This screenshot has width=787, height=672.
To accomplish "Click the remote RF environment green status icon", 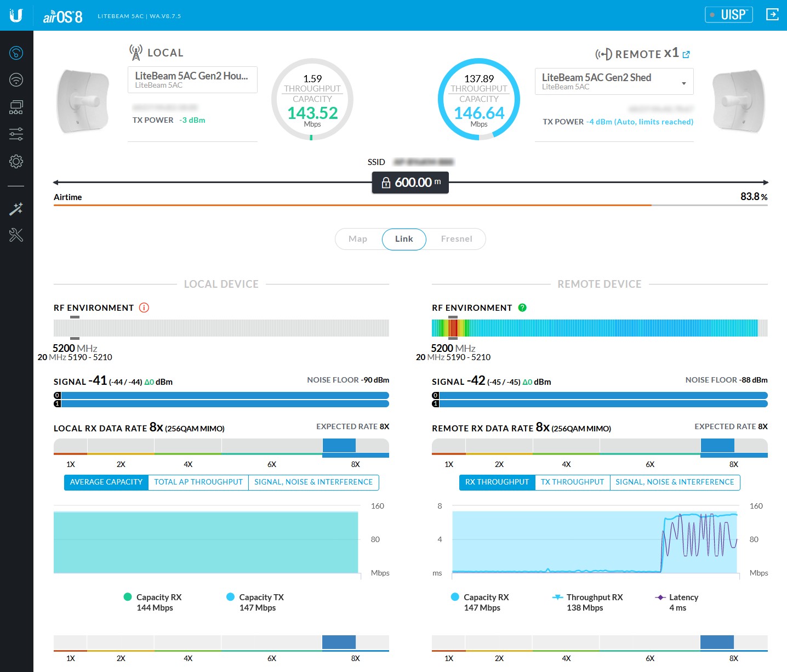I will pos(522,307).
